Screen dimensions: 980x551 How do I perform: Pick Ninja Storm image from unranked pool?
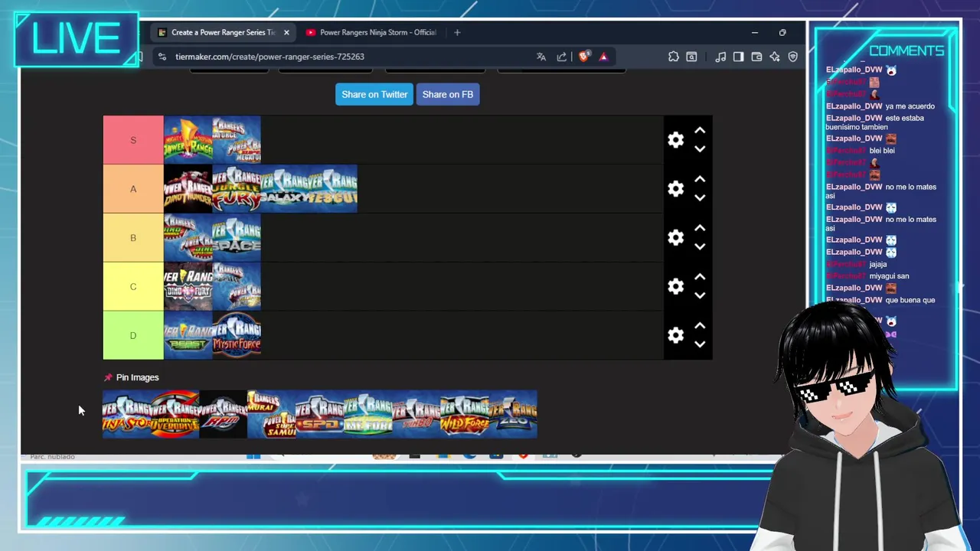(x=126, y=414)
